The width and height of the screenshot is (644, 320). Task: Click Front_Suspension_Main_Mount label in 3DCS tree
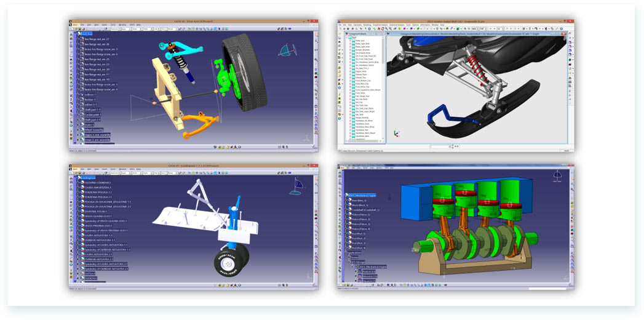(368, 90)
